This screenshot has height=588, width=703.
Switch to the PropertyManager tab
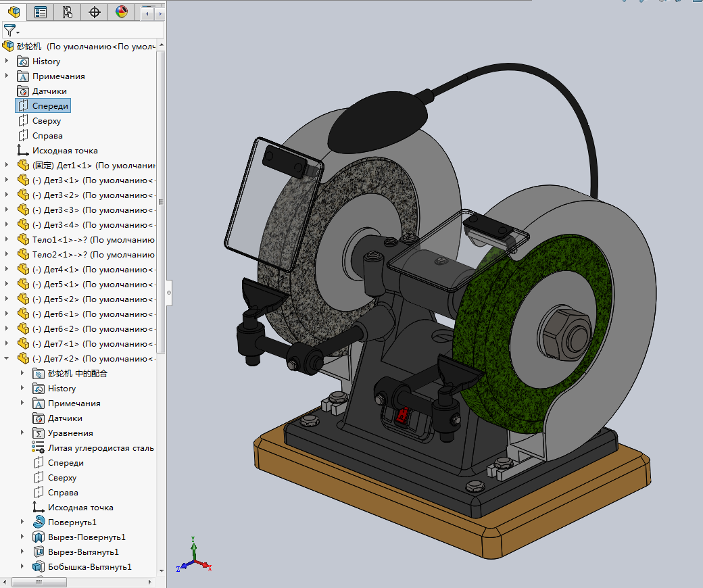click(x=41, y=12)
